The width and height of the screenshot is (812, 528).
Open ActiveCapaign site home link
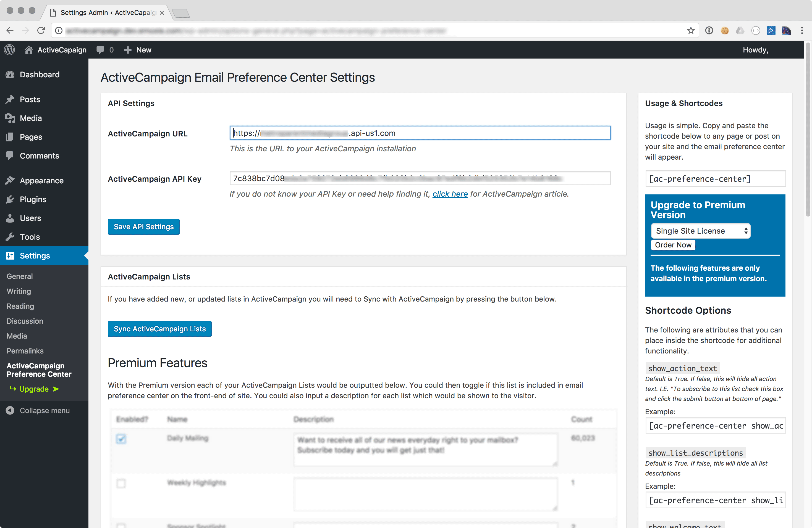coord(56,50)
